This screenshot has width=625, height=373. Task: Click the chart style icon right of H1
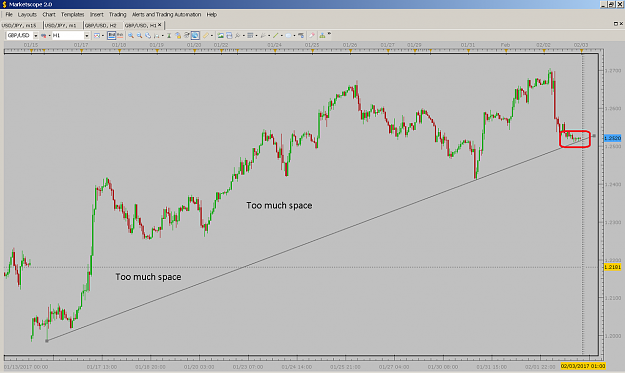point(96,35)
